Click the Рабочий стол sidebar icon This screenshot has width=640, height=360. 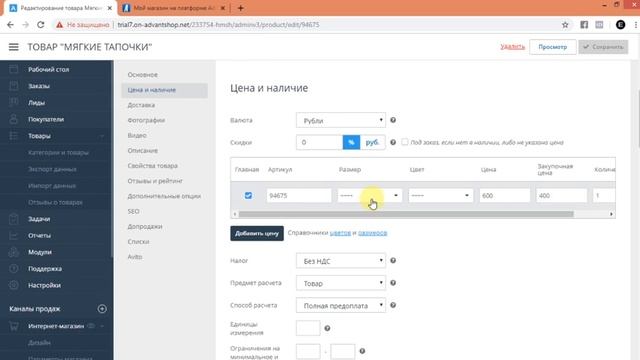13,69
